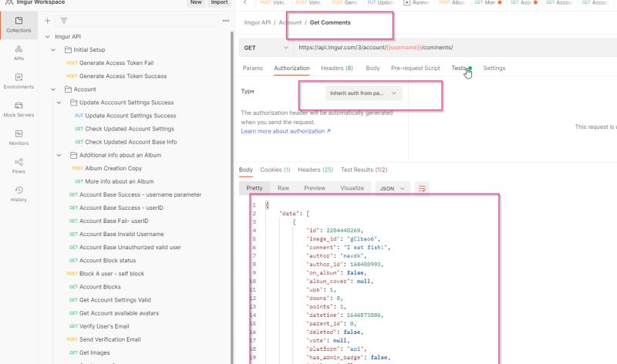The width and height of the screenshot is (617, 364).
Task: Open the Test Results (1/2) tab
Action: click(364, 170)
